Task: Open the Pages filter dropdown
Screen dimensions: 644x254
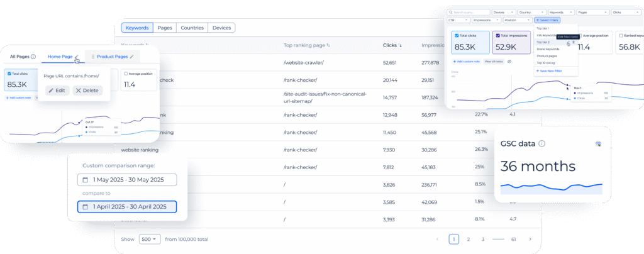Action: pos(592,13)
